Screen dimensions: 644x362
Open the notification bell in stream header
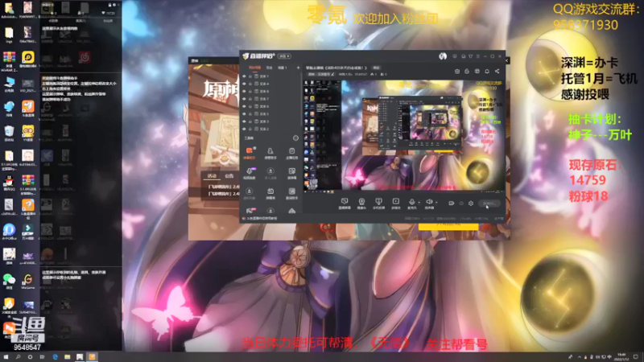click(x=487, y=71)
